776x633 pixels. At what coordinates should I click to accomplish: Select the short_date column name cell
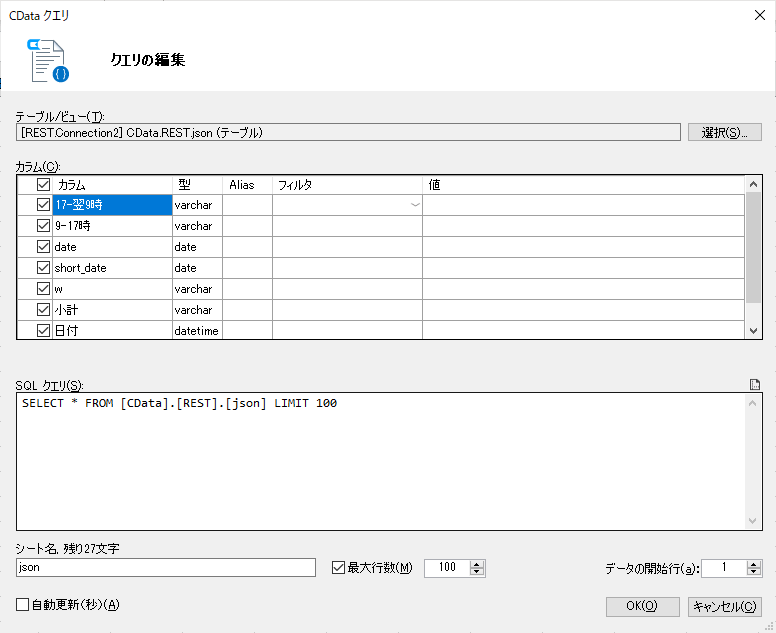tap(112, 268)
